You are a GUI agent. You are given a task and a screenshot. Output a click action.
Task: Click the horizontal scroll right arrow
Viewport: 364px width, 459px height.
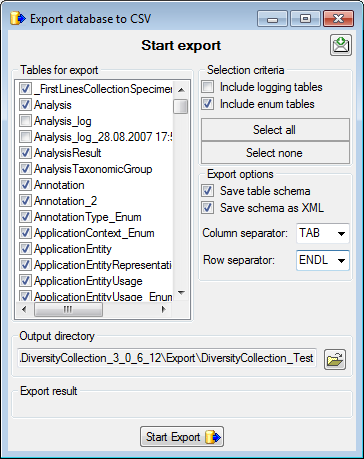tap(164, 309)
